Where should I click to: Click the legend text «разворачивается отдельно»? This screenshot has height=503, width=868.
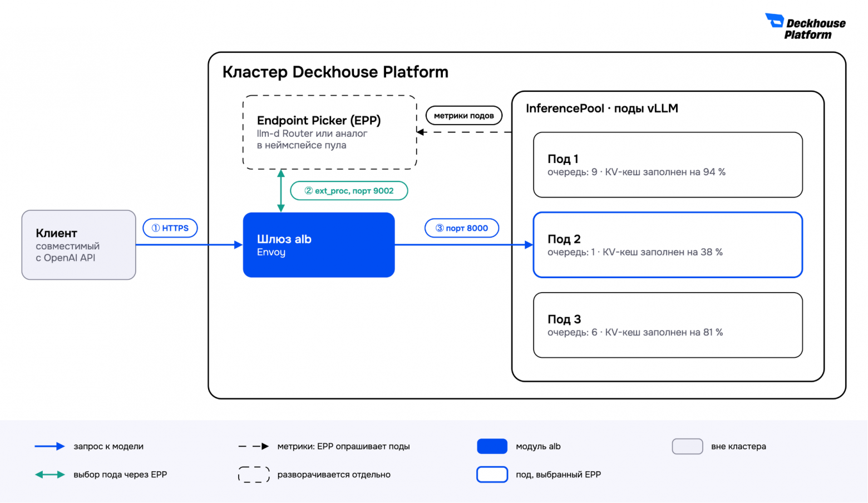[334, 475]
